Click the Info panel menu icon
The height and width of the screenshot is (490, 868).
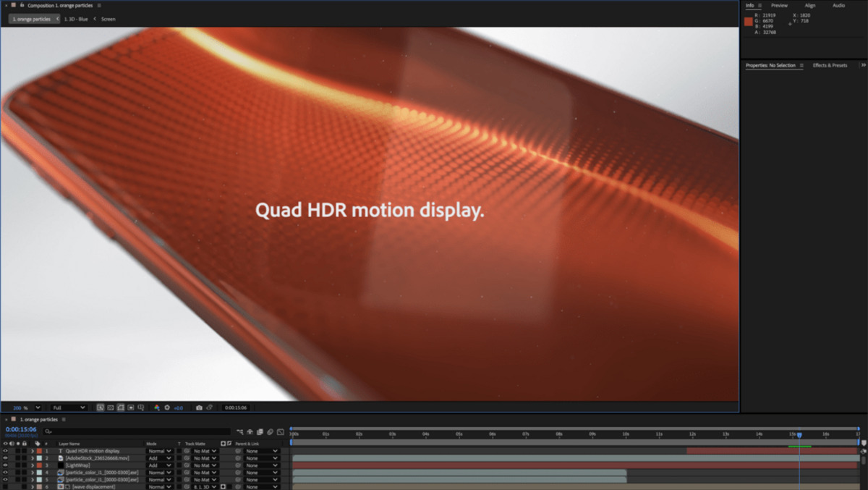pyautogui.click(x=759, y=5)
